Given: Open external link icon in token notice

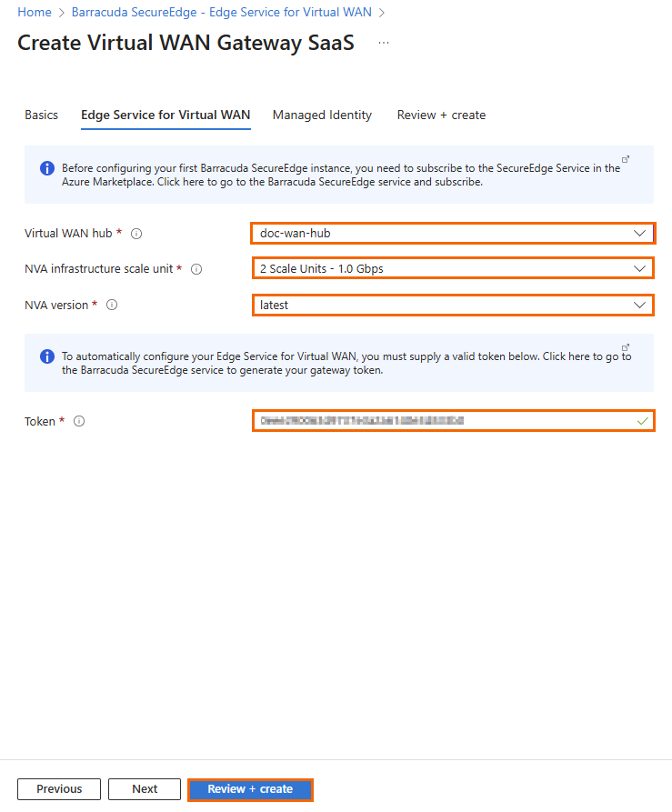Looking at the screenshot, I should [x=626, y=347].
